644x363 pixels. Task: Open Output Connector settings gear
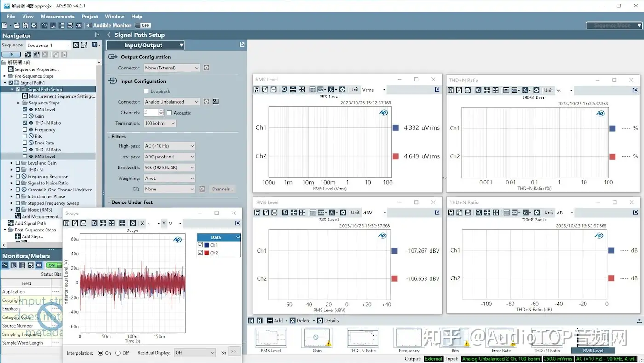(207, 68)
